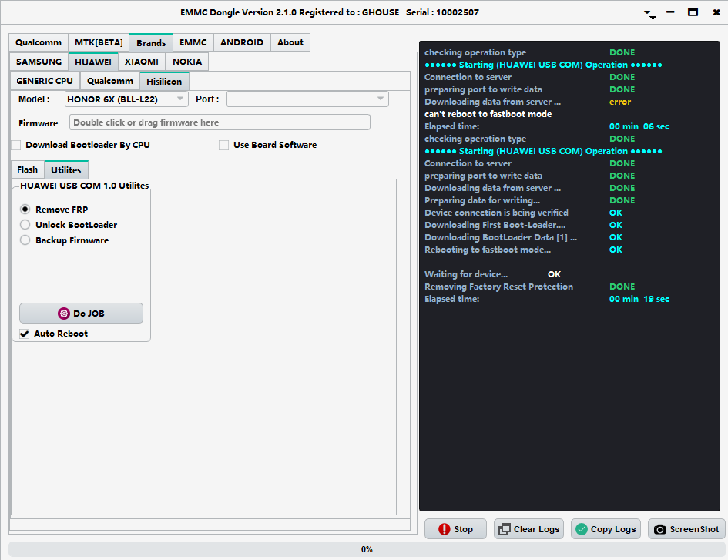The image size is (728, 560).
Task: Open the Model dropdown showing HONOR 6X
Action: [126, 99]
